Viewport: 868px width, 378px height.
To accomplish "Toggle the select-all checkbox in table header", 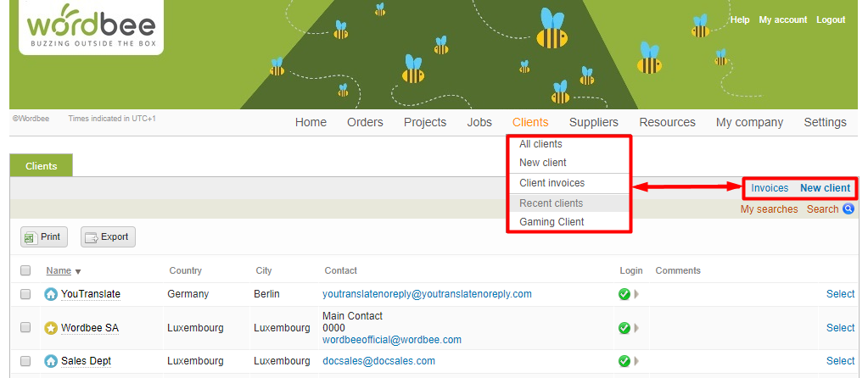I will [25, 271].
